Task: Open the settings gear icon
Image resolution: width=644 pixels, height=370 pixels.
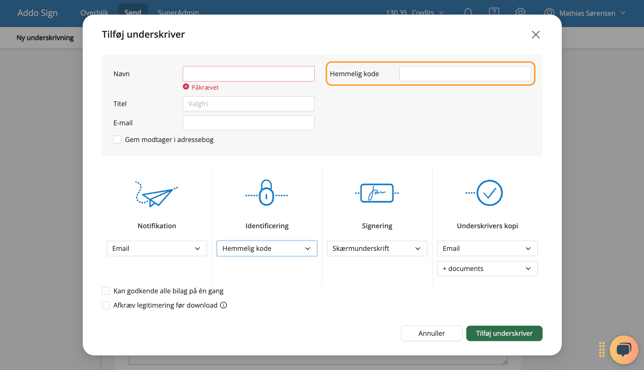Action: (x=520, y=12)
